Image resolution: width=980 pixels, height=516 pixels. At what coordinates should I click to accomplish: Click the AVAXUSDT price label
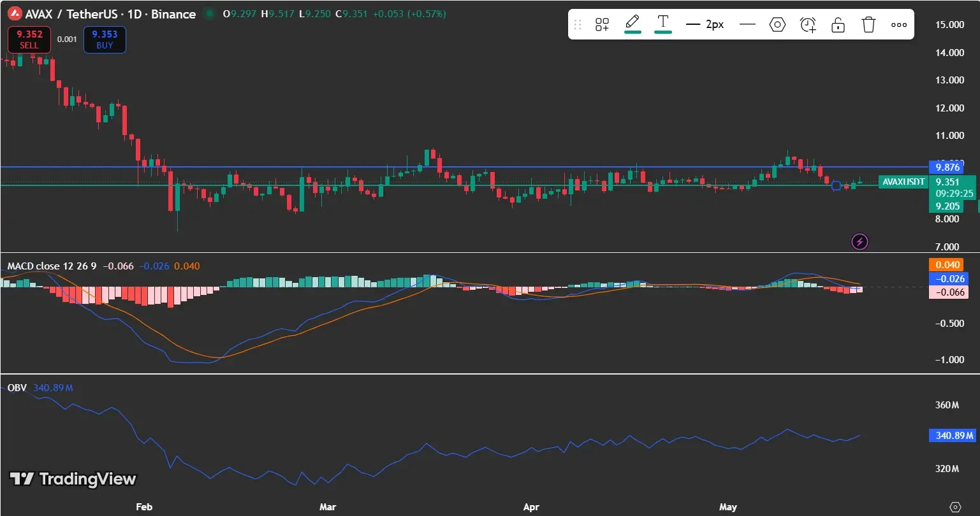tap(903, 182)
